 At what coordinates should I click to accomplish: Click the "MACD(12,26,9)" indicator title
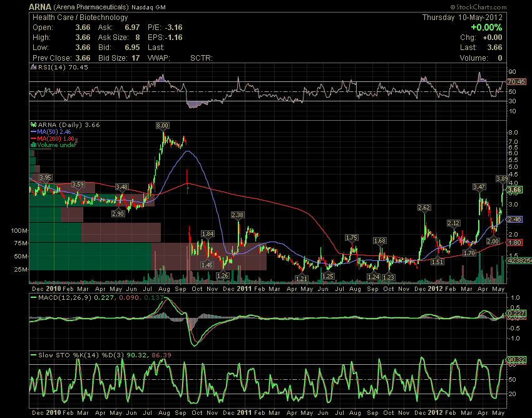coord(65,298)
